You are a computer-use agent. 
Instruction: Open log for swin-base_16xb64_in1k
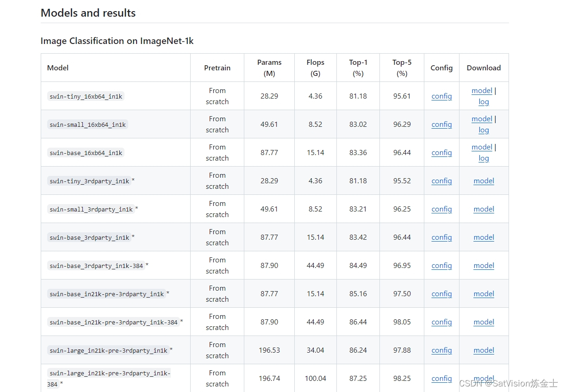coord(484,158)
